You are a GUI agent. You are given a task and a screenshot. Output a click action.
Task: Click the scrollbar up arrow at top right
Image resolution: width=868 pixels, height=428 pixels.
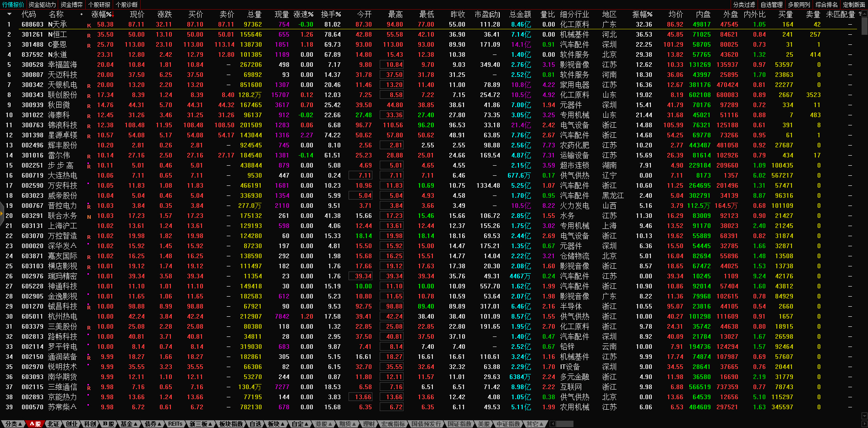(x=864, y=14)
